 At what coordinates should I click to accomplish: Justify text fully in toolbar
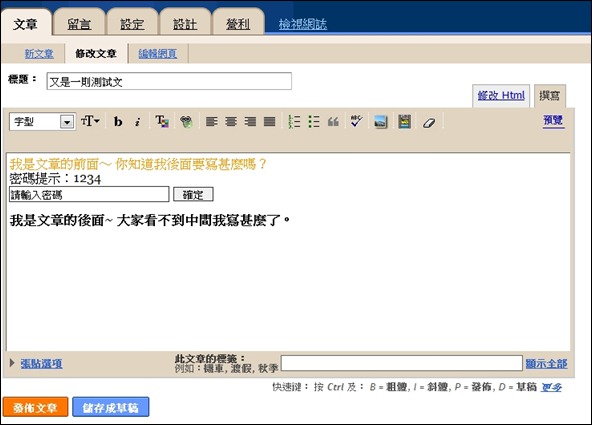click(270, 122)
